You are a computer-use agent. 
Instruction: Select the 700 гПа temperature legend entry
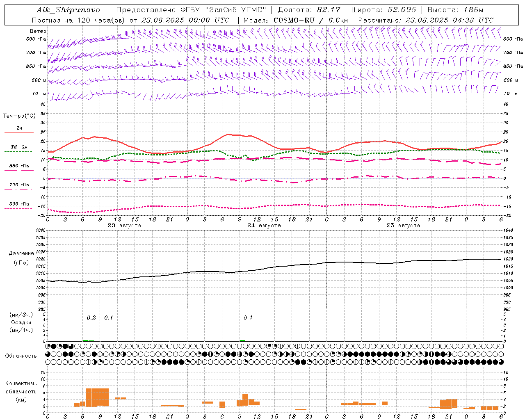(x=19, y=185)
